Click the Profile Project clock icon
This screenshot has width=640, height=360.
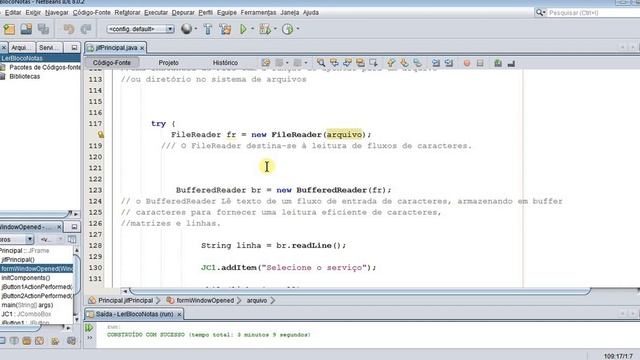pyautogui.click(x=287, y=29)
